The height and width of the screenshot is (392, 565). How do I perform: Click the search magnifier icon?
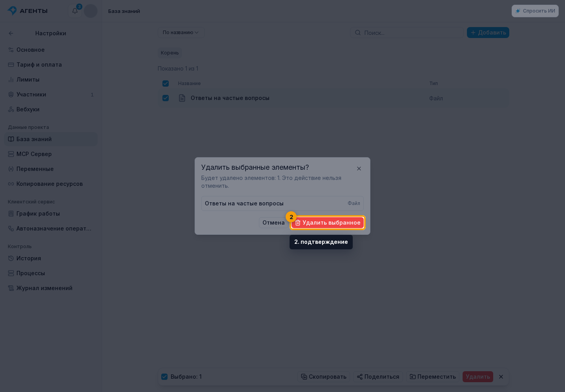coord(358,33)
